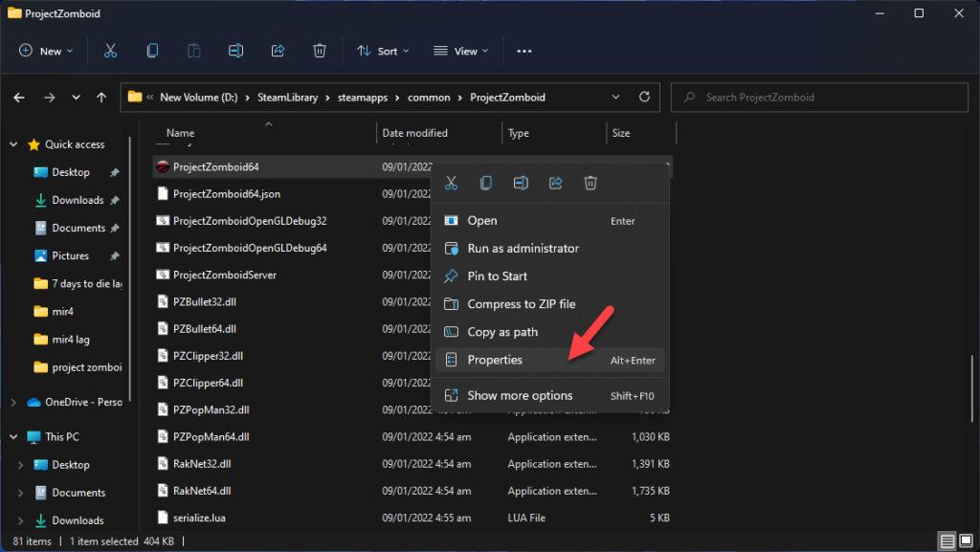
Task: Click common in the address path
Action: pos(429,98)
